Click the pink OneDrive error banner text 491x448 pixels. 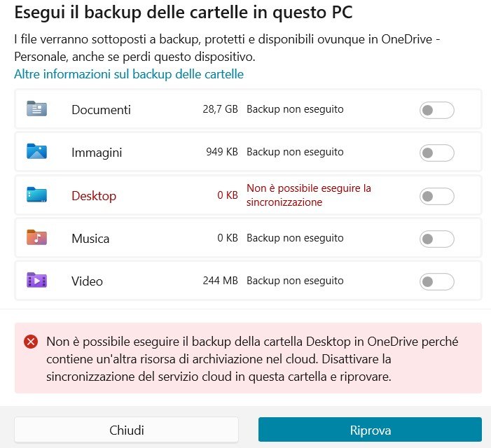click(252, 359)
